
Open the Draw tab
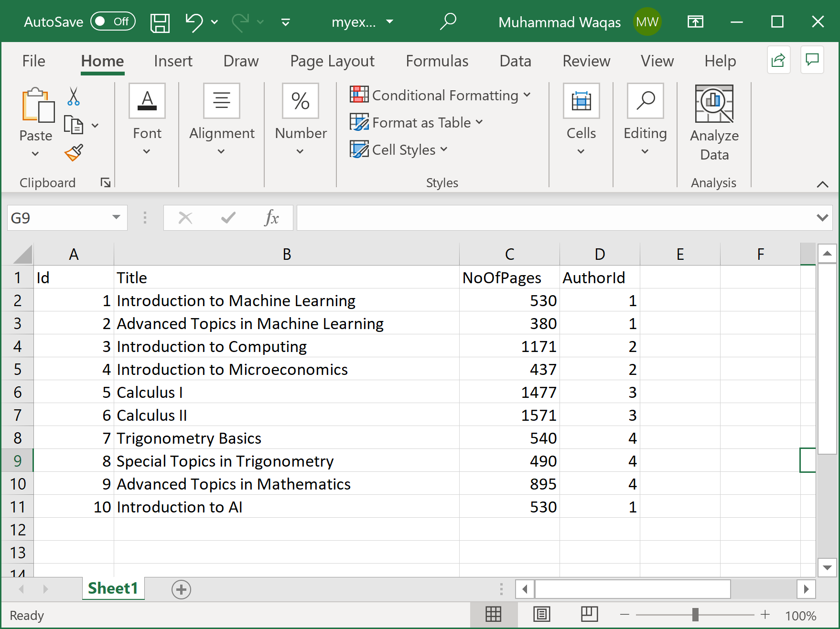[241, 61]
